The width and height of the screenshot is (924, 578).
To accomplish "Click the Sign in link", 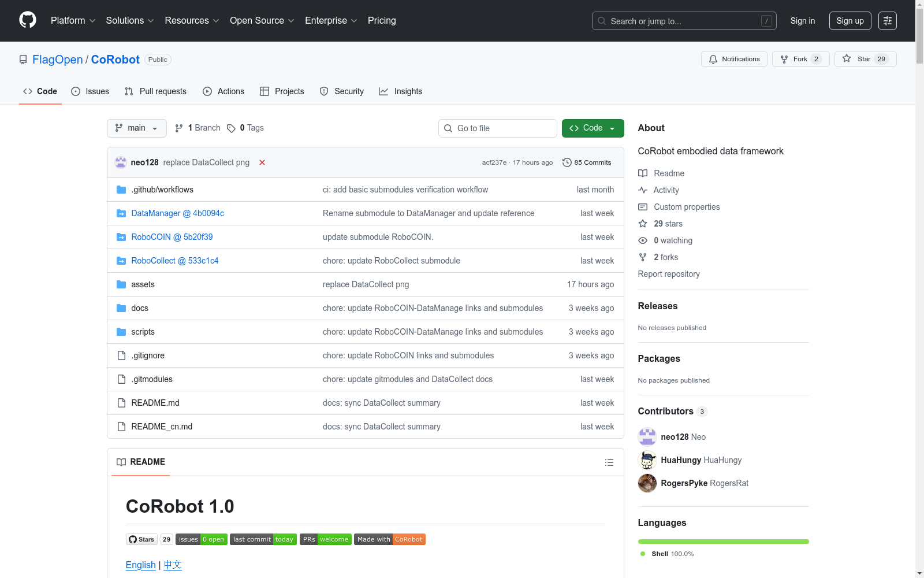I will click(803, 21).
